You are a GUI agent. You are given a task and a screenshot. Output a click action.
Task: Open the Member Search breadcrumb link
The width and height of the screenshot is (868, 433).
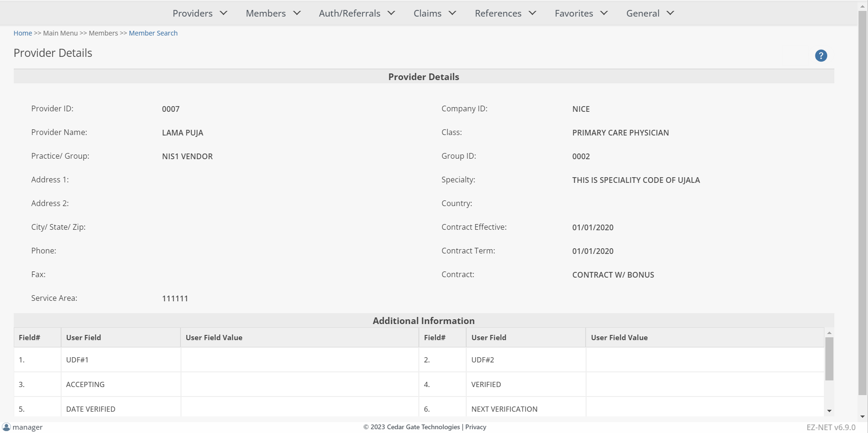point(153,33)
